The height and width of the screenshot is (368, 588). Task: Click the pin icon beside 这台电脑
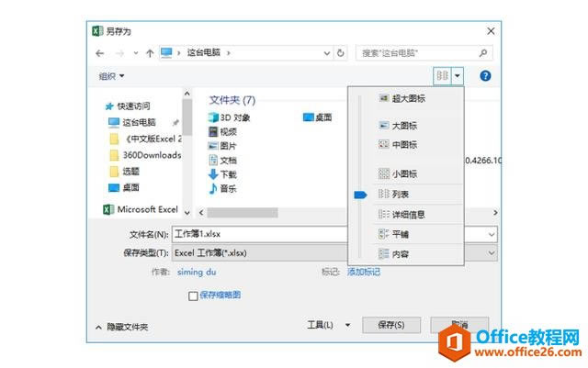pos(175,123)
